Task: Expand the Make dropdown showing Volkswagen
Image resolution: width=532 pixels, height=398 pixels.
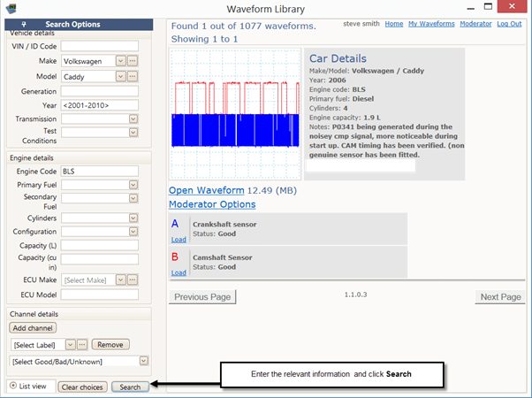Action: [x=121, y=61]
